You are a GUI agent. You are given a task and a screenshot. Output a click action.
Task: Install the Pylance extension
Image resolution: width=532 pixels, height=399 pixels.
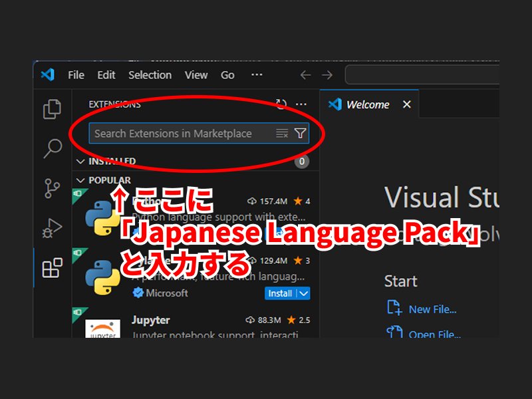coord(281,293)
